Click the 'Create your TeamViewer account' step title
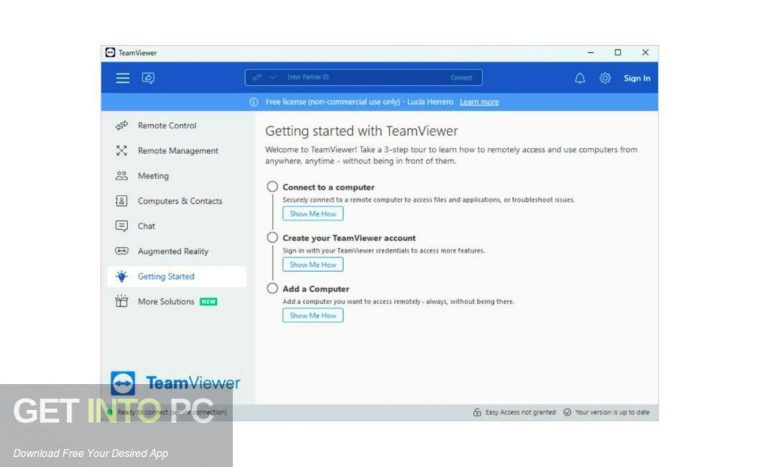 pos(349,238)
